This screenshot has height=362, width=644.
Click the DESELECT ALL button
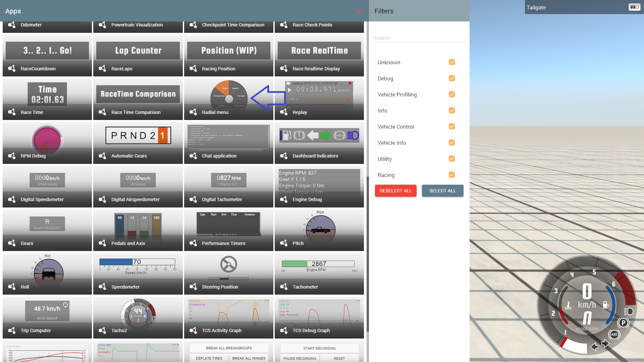click(x=395, y=191)
